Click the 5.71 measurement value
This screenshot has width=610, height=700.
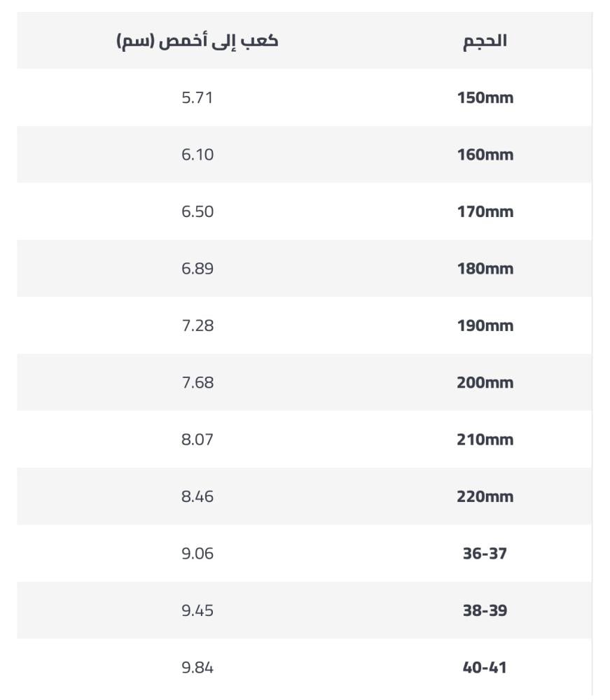[x=197, y=98]
